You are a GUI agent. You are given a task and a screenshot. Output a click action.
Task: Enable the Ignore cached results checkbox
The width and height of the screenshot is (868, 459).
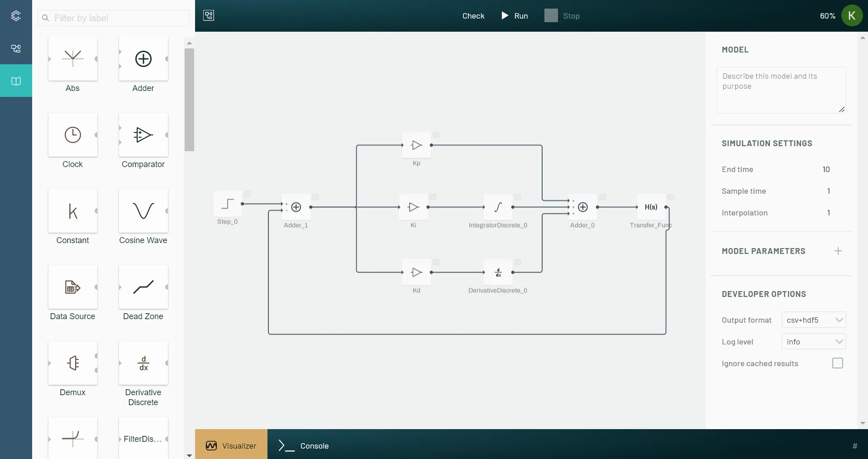(x=837, y=363)
